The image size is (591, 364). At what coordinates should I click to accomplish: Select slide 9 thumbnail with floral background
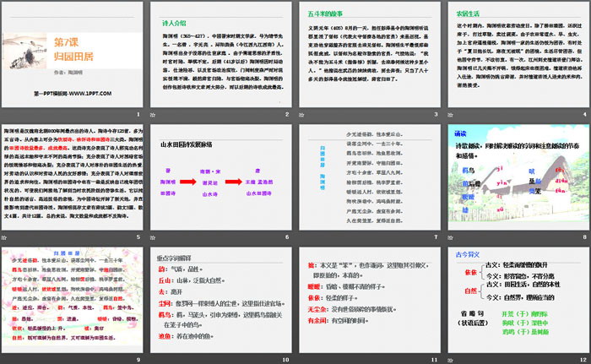pos(72,300)
